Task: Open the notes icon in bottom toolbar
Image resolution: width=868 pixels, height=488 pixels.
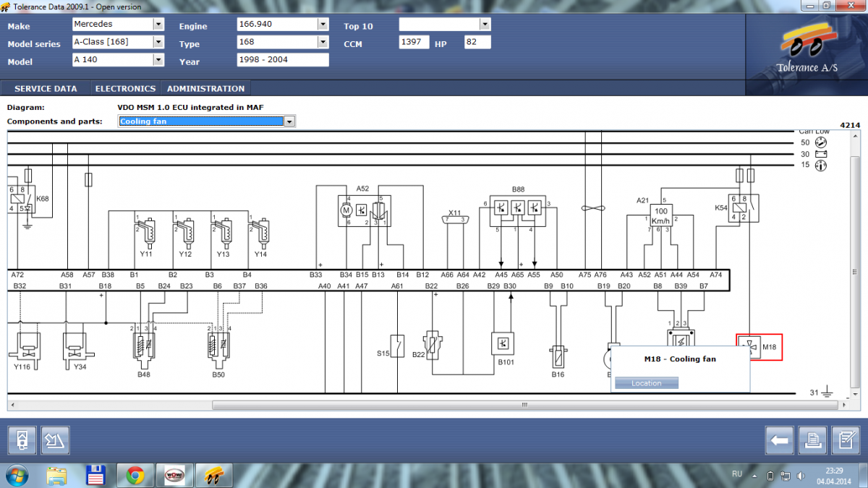Action: [x=844, y=440]
